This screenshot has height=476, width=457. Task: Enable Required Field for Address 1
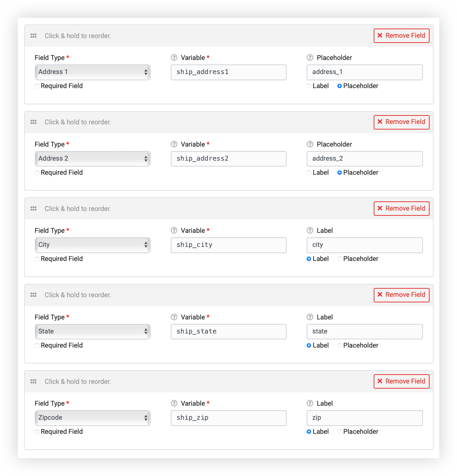[x=37, y=86]
